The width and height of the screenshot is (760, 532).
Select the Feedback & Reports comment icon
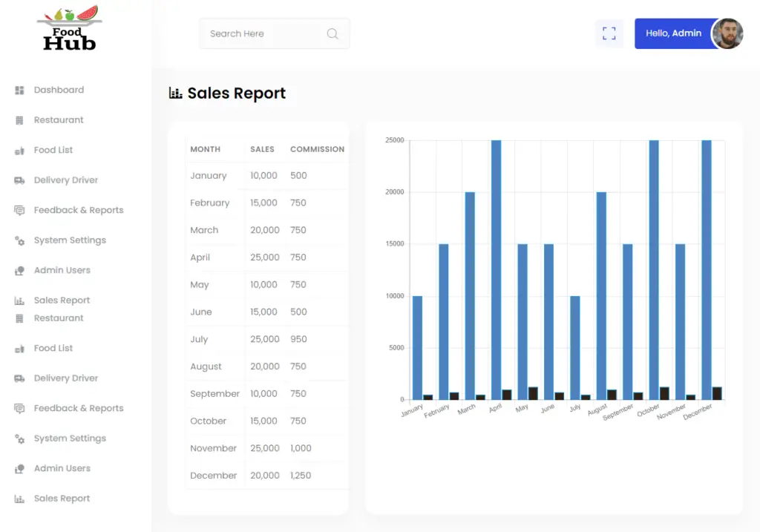click(19, 210)
